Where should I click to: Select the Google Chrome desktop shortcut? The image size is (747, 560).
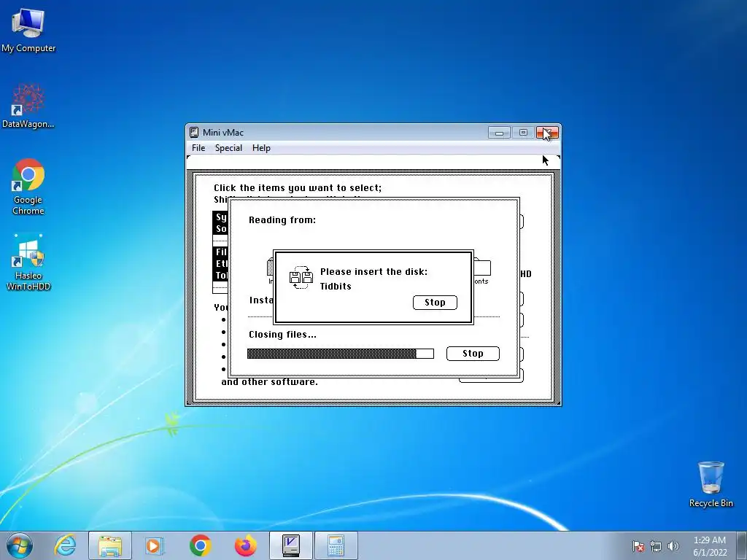[x=28, y=187]
